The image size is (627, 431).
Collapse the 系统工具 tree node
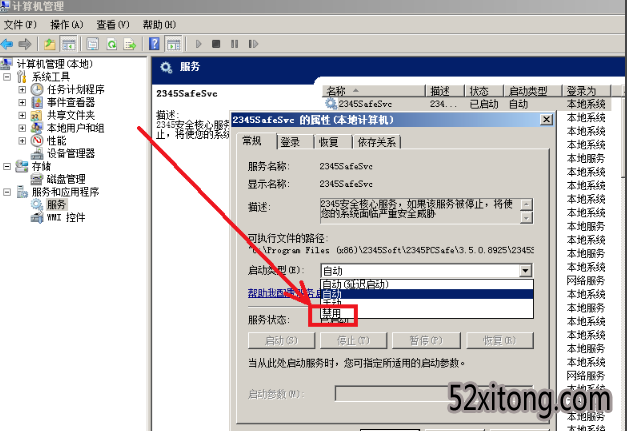(7, 76)
